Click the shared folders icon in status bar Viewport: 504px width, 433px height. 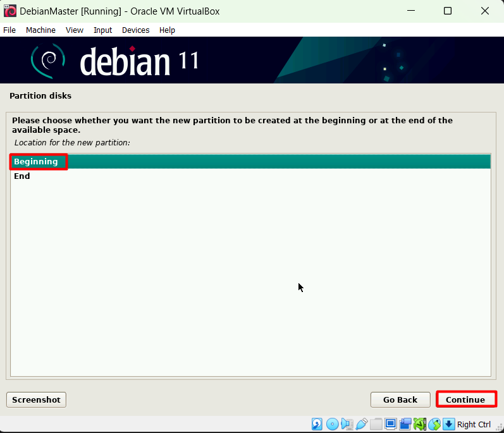pos(376,424)
